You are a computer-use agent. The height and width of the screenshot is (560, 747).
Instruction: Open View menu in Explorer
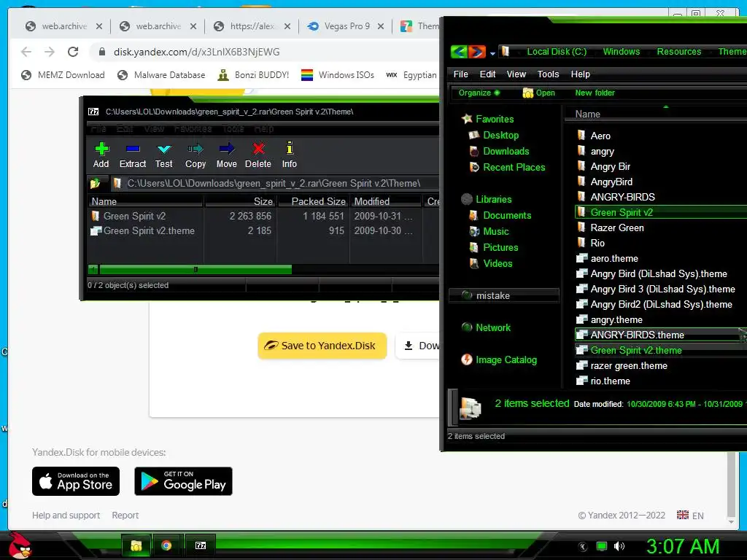(516, 74)
